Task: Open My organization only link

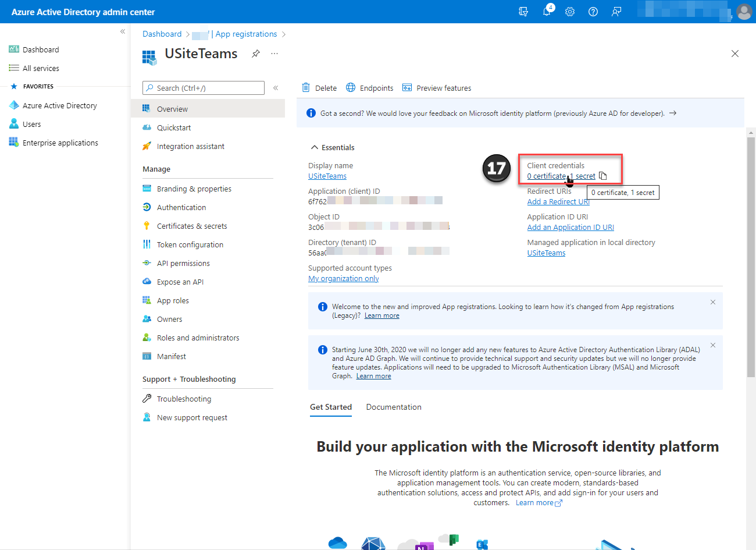Action: click(344, 278)
